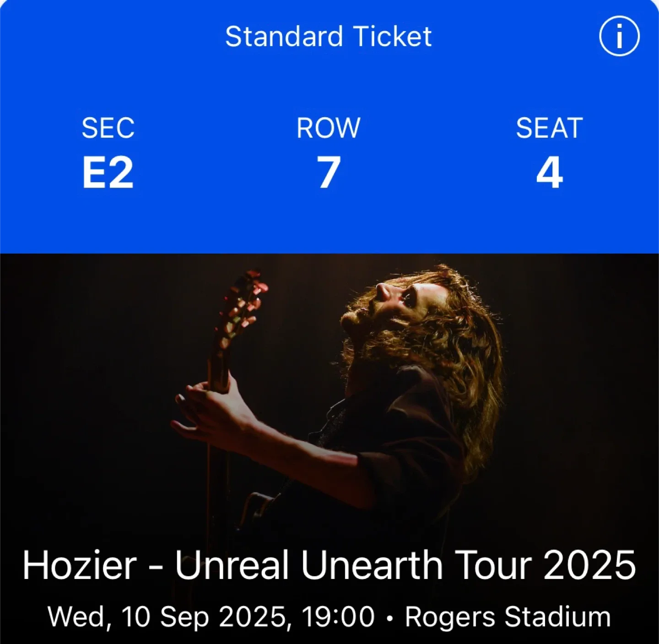
Task: Click the Hozier Unreal Unearth Tour 2025 title
Action: coord(329,565)
